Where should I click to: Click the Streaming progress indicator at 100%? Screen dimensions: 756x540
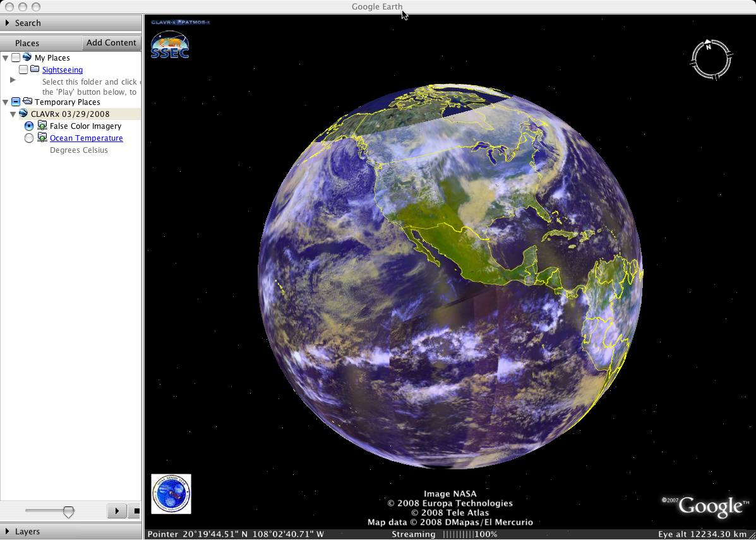tap(445, 534)
